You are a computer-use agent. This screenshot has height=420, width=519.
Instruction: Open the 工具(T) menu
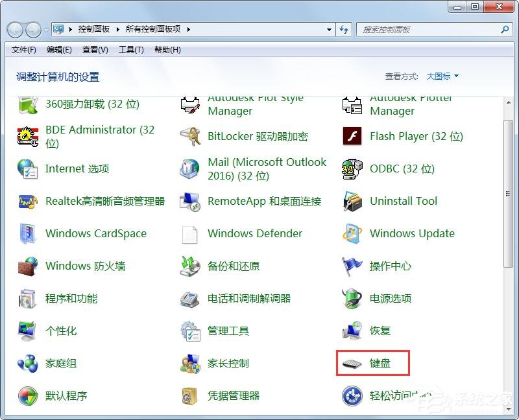130,49
